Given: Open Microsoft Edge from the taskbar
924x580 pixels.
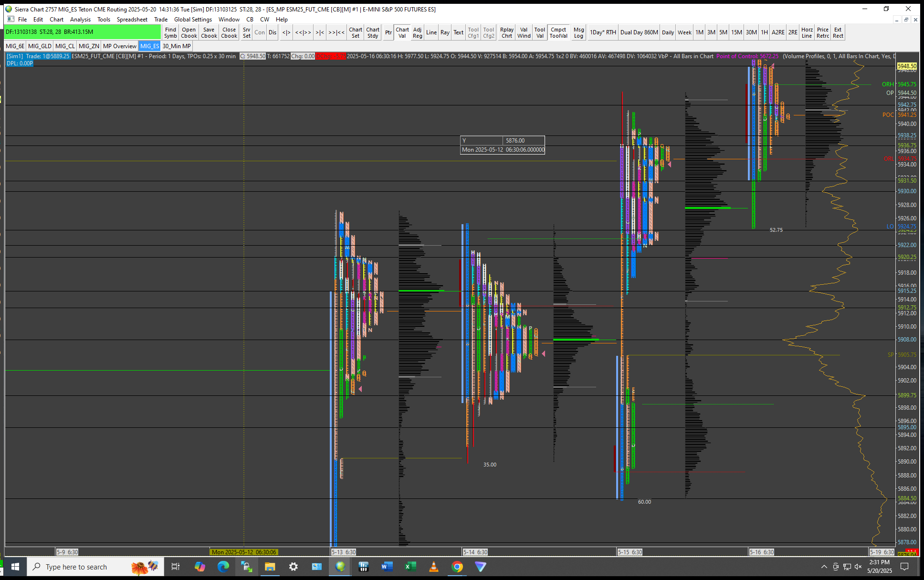Looking at the screenshot, I should pos(223,567).
